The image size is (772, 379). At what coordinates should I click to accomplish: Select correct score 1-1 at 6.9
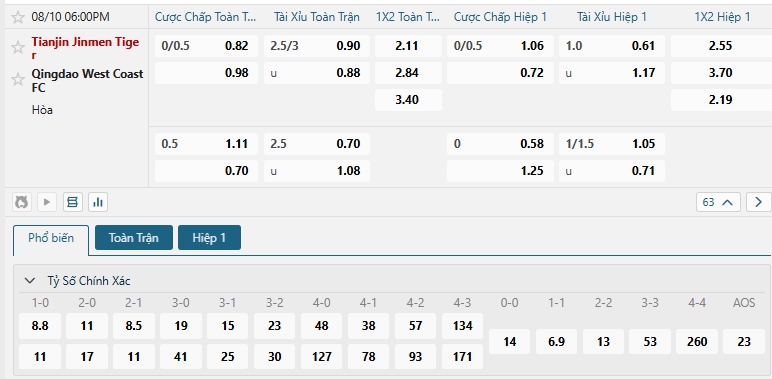pyautogui.click(x=556, y=342)
